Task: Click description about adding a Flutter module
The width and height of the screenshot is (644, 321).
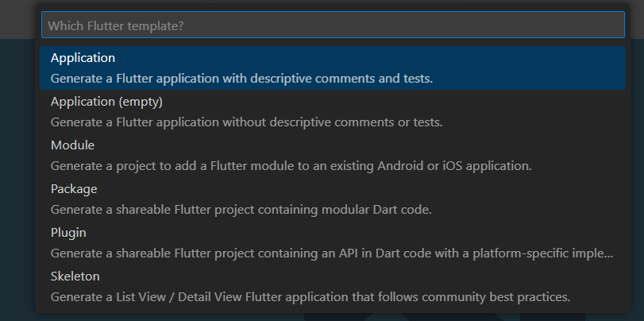Action: (291, 166)
